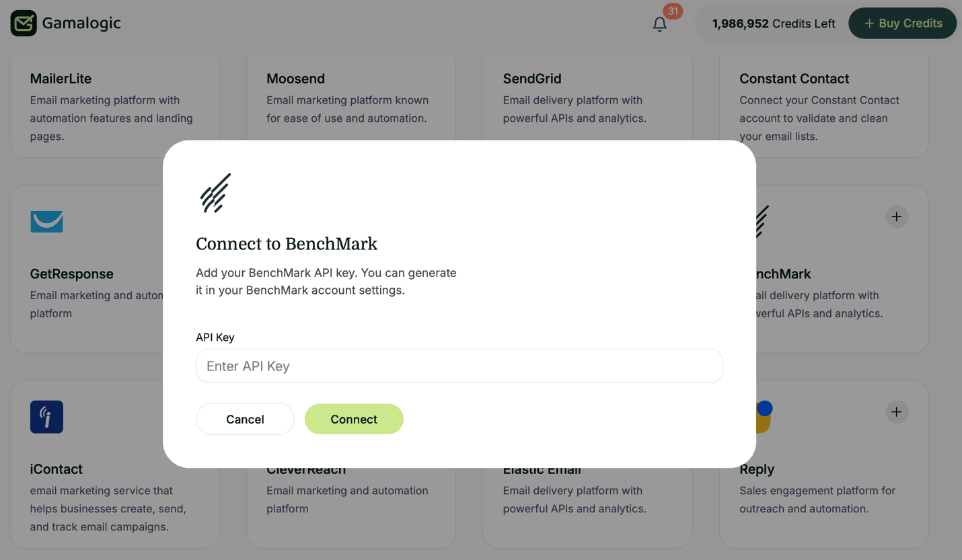Click the Elastic Email card title
Screen dimensions: 962x560
pyautogui.click(x=542, y=469)
